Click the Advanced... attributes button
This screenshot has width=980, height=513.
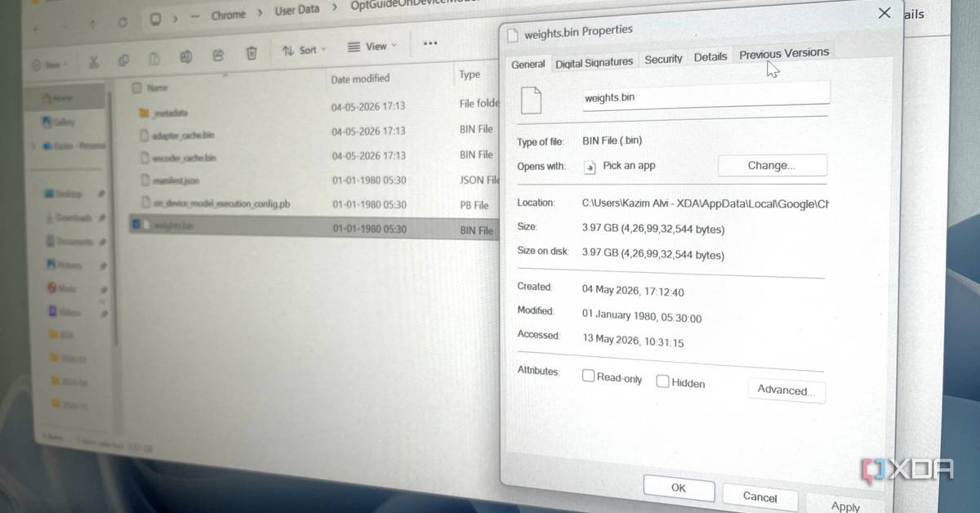click(x=786, y=390)
